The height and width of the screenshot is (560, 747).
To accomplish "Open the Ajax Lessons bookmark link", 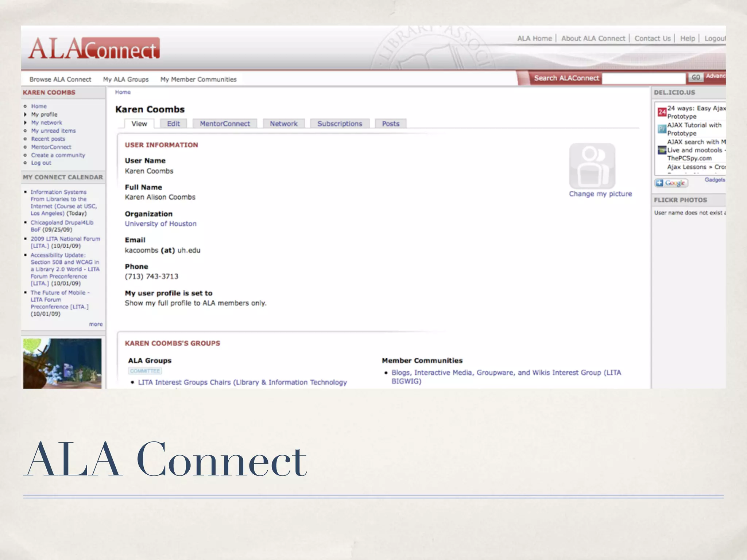I will [x=696, y=167].
